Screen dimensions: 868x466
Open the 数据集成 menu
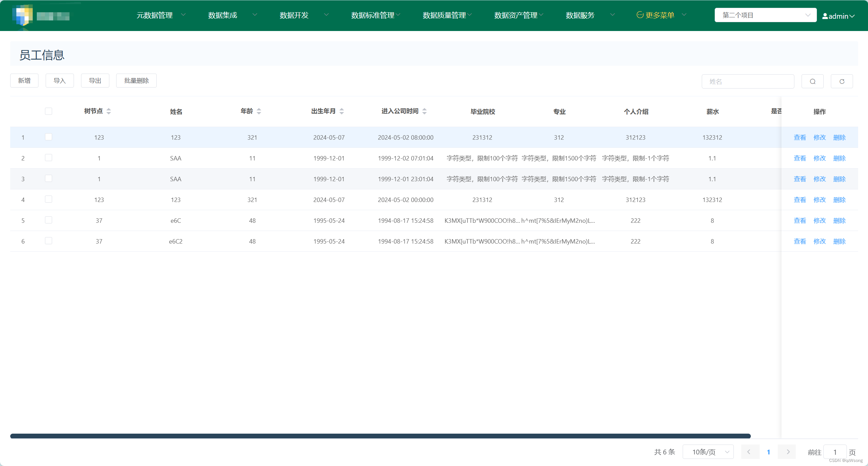click(222, 15)
